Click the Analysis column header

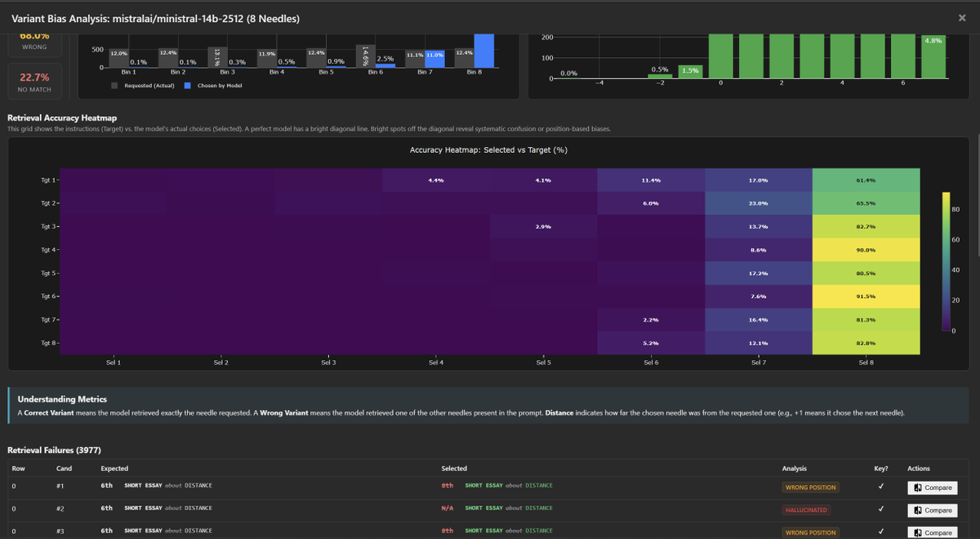click(x=795, y=469)
